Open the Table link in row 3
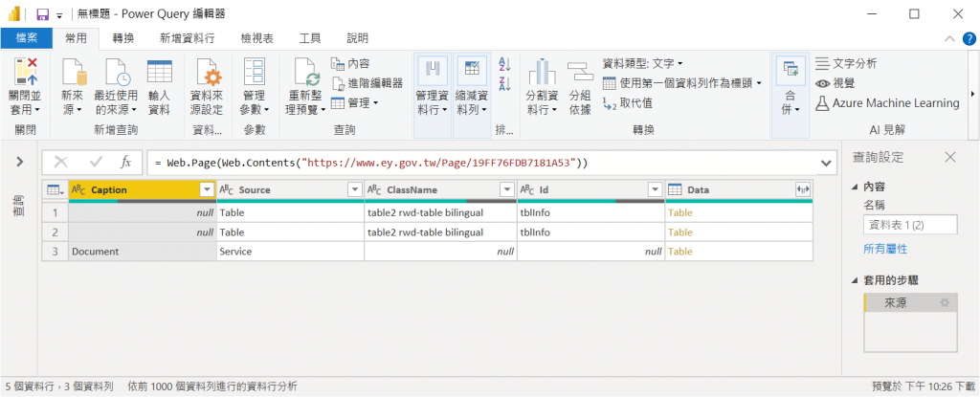This screenshot has height=397, width=980. (x=680, y=252)
